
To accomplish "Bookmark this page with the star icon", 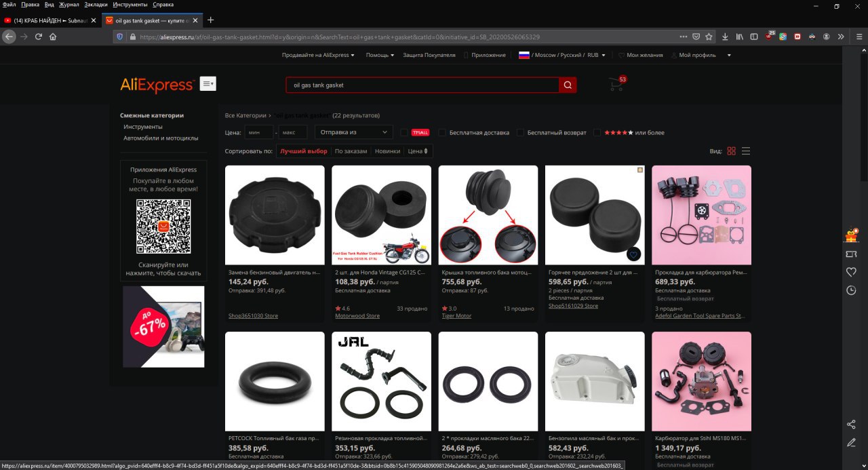I will point(709,37).
